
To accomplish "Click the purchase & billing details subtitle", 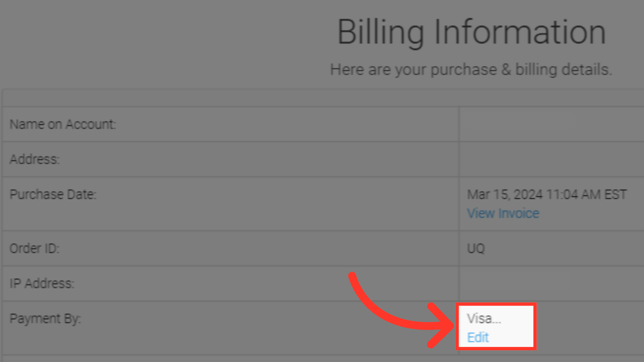I will [471, 70].
